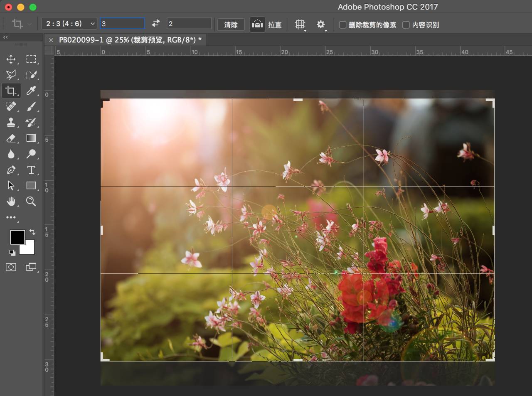The height and width of the screenshot is (396, 532).
Task: Select the Move tool
Action: pyautogui.click(x=11, y=59)
